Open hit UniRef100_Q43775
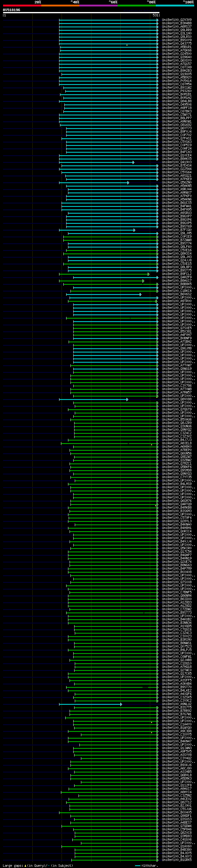 177,43
